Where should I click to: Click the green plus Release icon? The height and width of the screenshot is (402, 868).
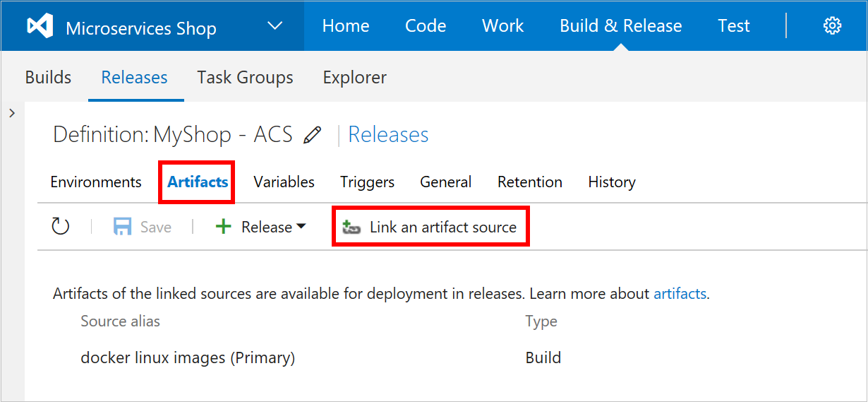[x=223, y=227]
